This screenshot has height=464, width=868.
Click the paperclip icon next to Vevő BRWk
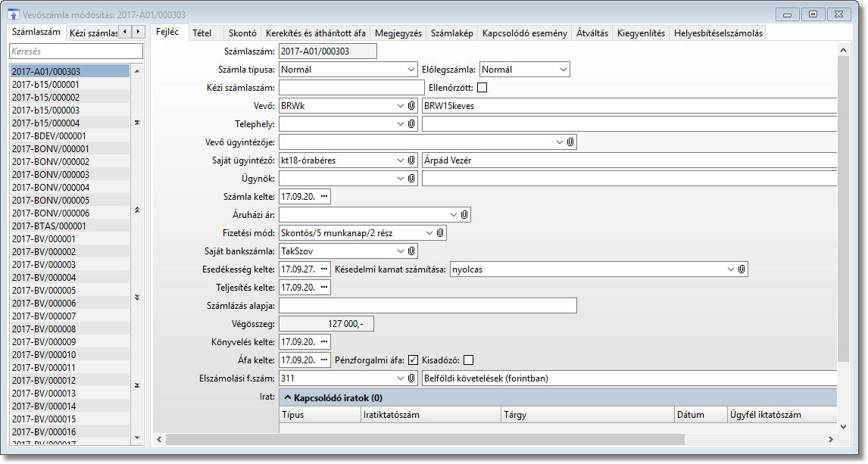[x=411, y=106]
